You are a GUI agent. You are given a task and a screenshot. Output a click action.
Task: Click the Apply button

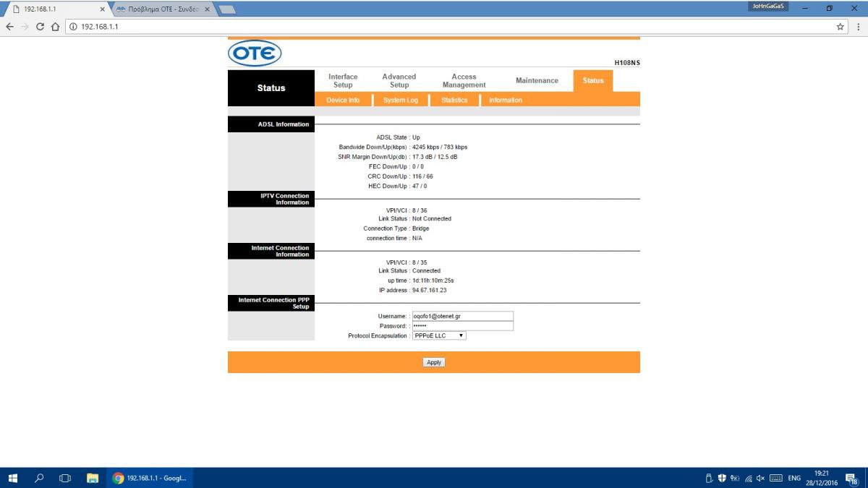click(434, 362)
